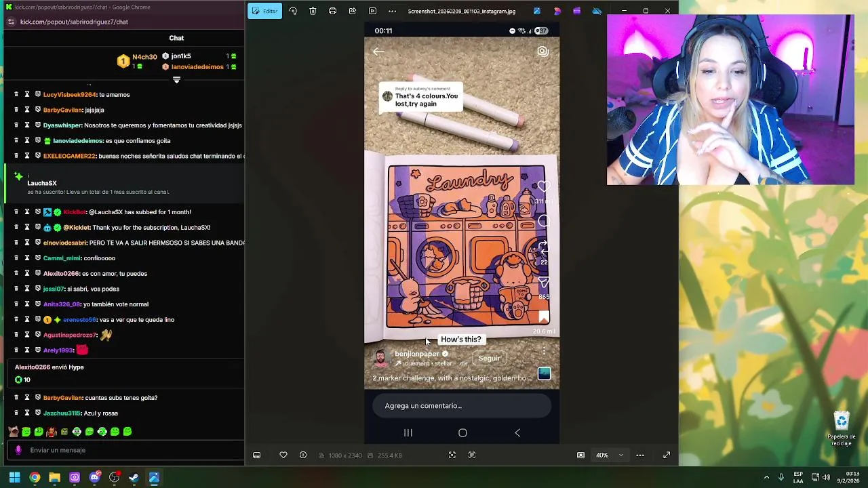
Task: Open File Explorer from the taskbar
Action: (x=54, y=478)
